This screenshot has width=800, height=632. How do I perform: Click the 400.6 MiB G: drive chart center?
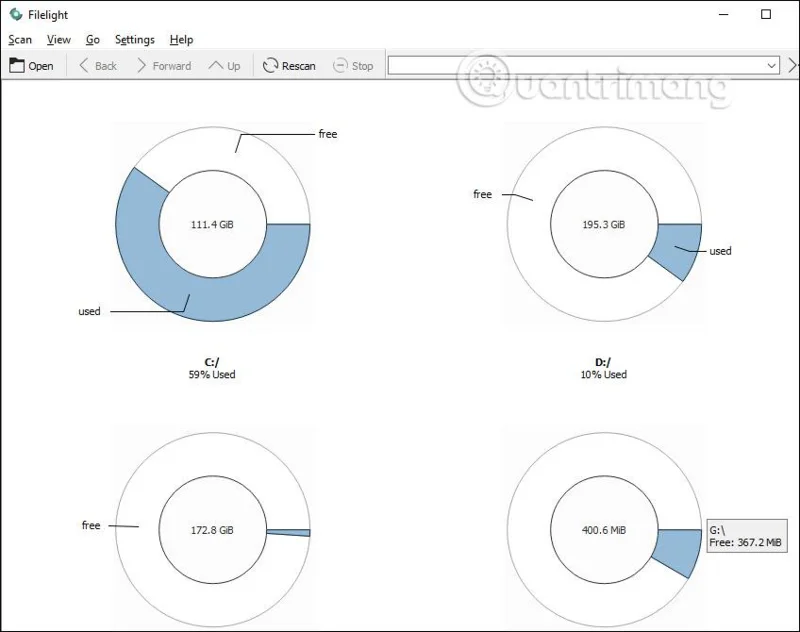(604, 530)
